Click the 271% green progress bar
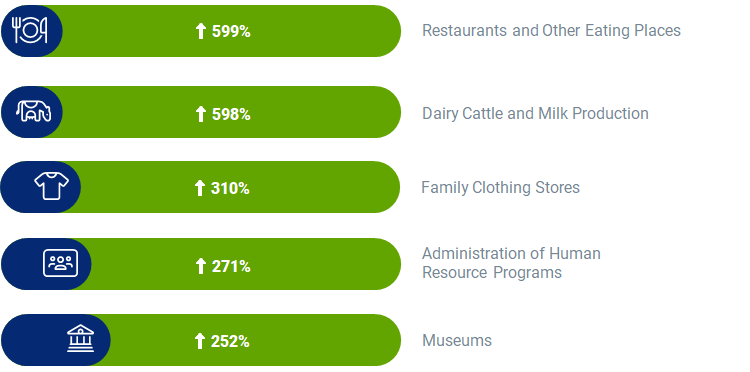Image resolution: width=750 pixels, height=372 pixels. (200, 264)
